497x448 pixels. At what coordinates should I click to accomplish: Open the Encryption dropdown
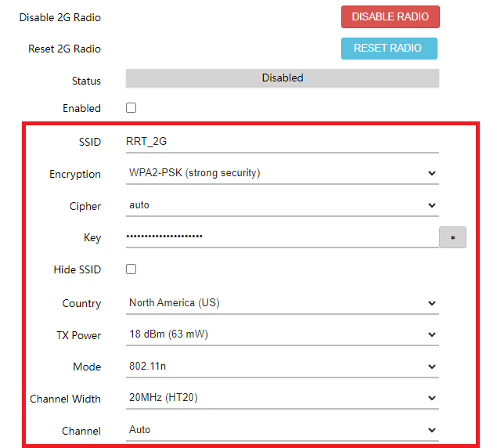pyautogui.click(x=282, y=173)
